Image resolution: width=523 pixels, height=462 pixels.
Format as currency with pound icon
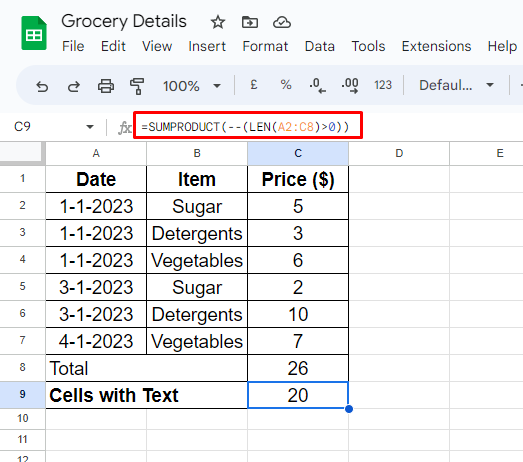253,85
